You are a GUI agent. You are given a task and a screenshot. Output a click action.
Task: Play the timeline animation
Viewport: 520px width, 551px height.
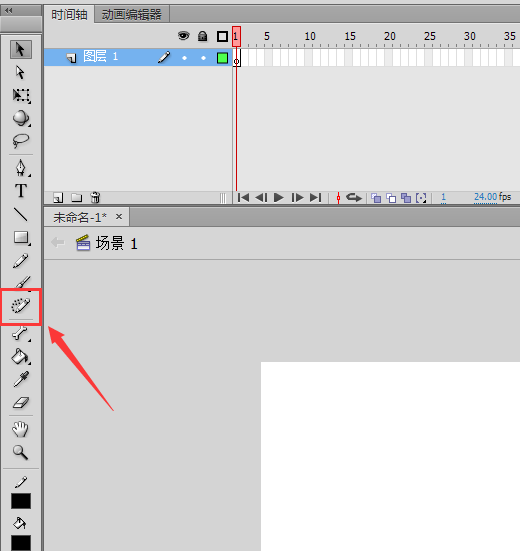tap(279, 197)
